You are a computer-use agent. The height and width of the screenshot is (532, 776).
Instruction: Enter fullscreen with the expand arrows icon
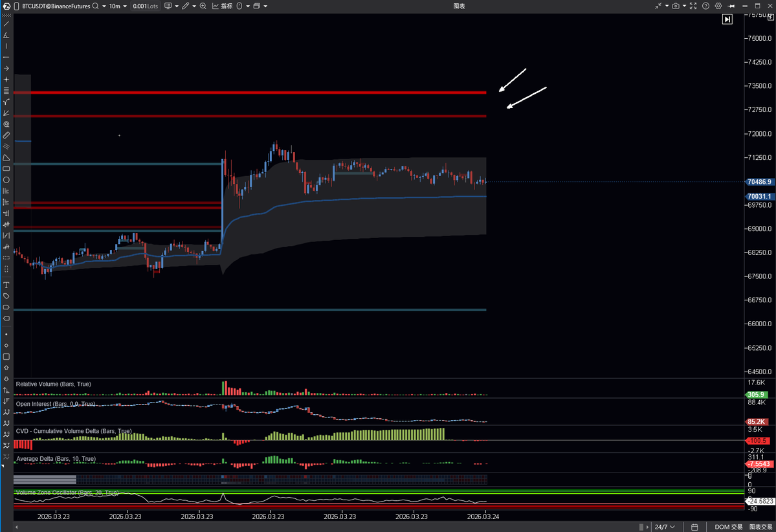click(x=693, y=6)
